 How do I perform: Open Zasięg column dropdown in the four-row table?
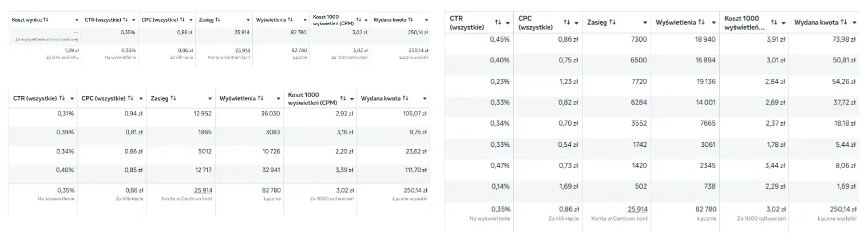211,98
